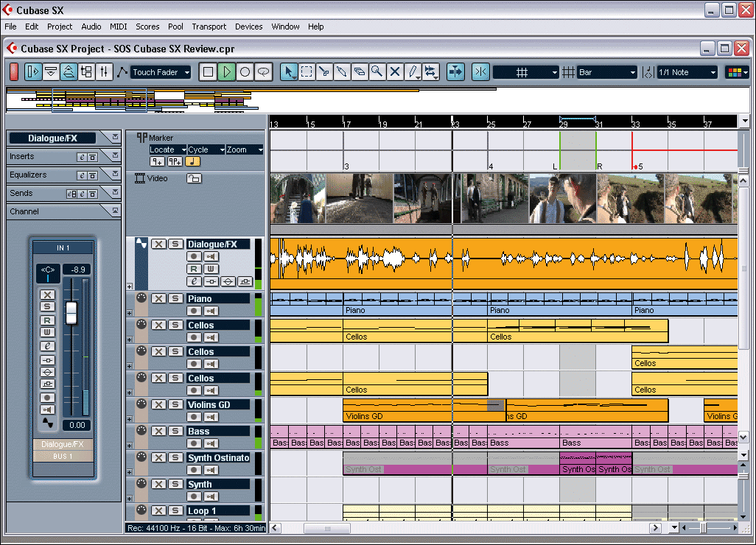Mute the Piano track
Screen dimensions: 756x545
click(158, 298)
